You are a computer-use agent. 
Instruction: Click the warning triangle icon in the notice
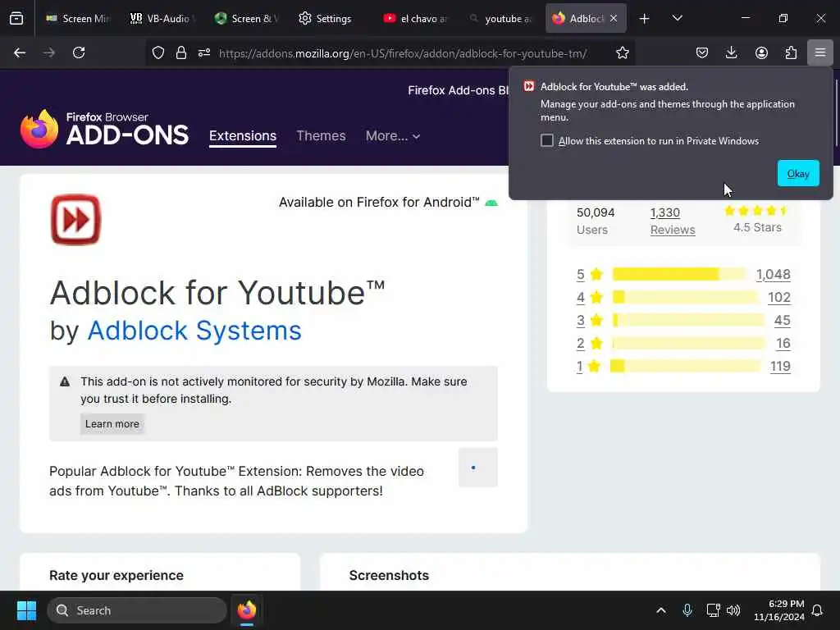point(65,381)
